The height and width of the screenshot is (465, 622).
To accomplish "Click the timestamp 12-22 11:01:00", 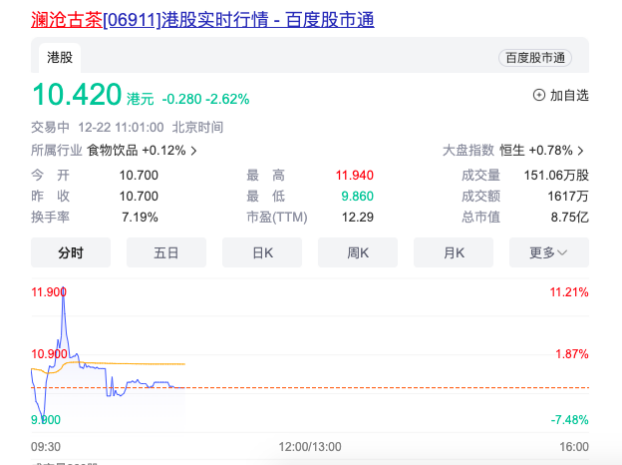I will (x=121, y=127).
